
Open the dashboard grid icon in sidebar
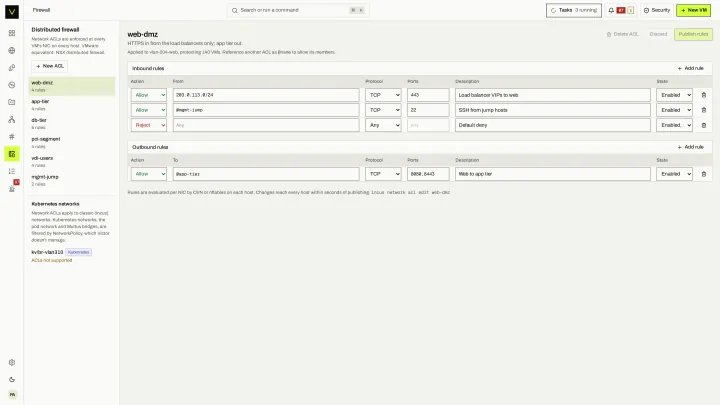pyautogui.click(x=12, y=33)
